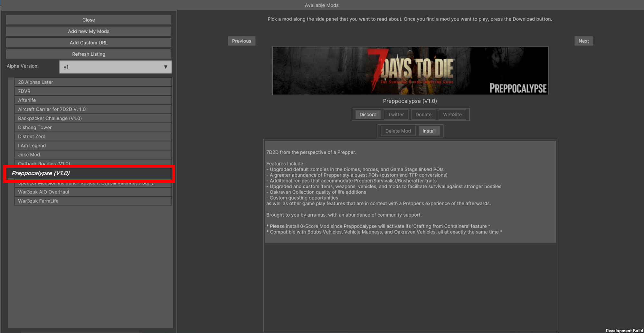Click Delete Mod
The width and height of the screenshot is (644, 333).
coord(398,131)
